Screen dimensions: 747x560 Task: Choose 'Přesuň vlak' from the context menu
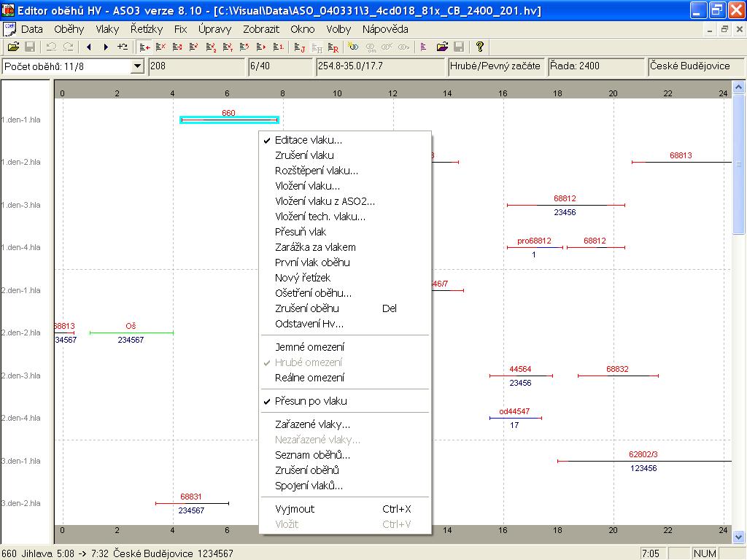(x=345, y=232)
